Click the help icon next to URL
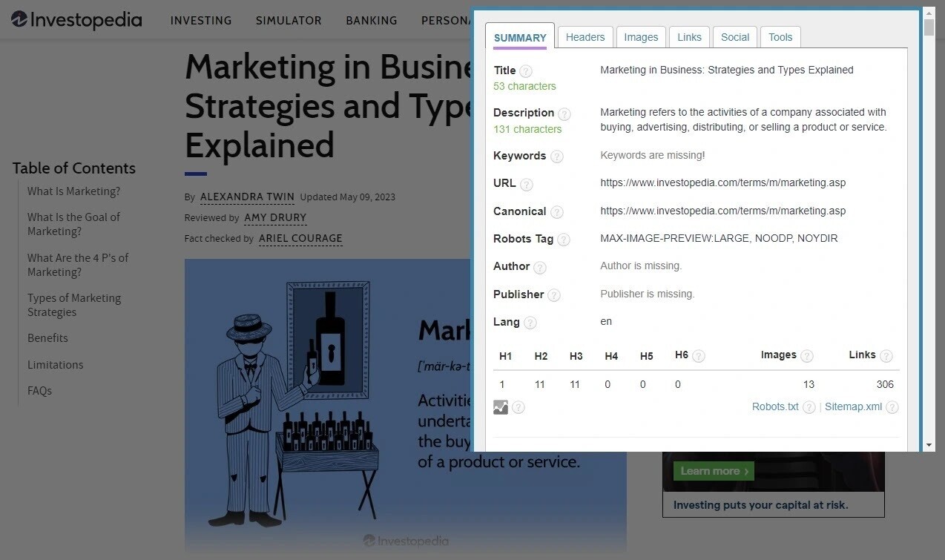 [527, 185]
